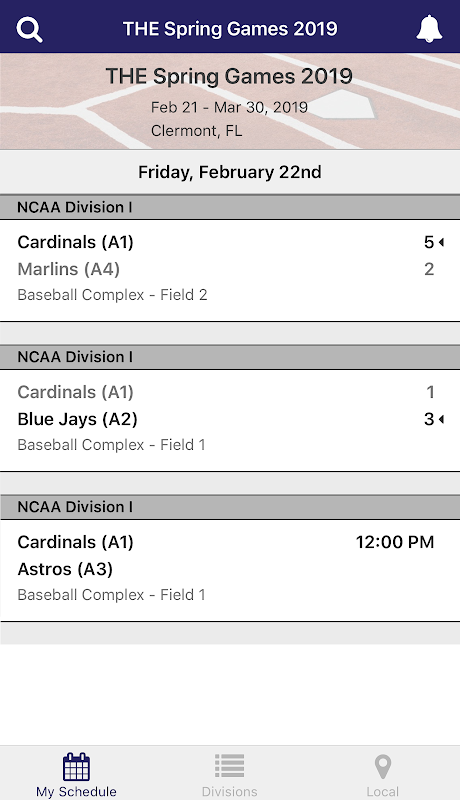
Task: Select Marlins (A4) team name
Action: click(68, 269)
